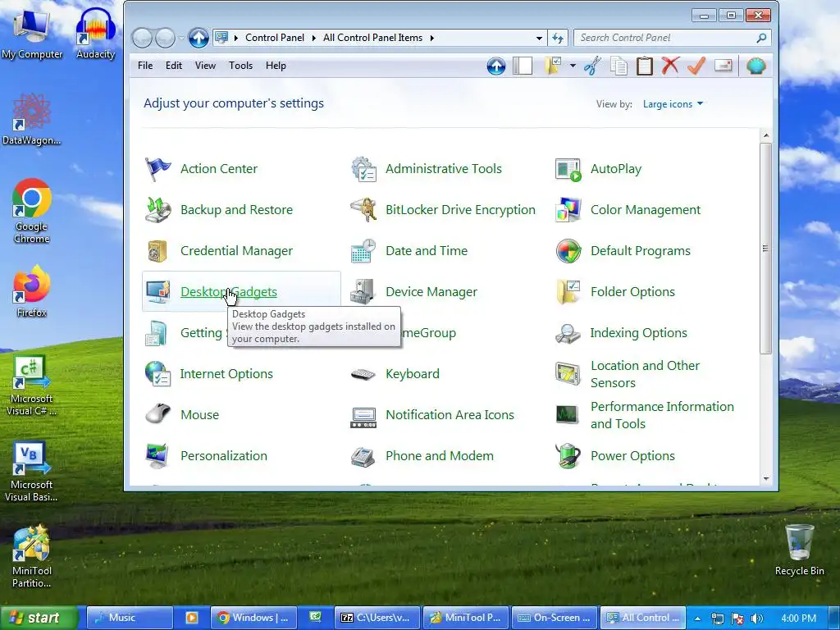Open the Audacity desktop shortcut
840x630 pixels.
click(95, 33)
